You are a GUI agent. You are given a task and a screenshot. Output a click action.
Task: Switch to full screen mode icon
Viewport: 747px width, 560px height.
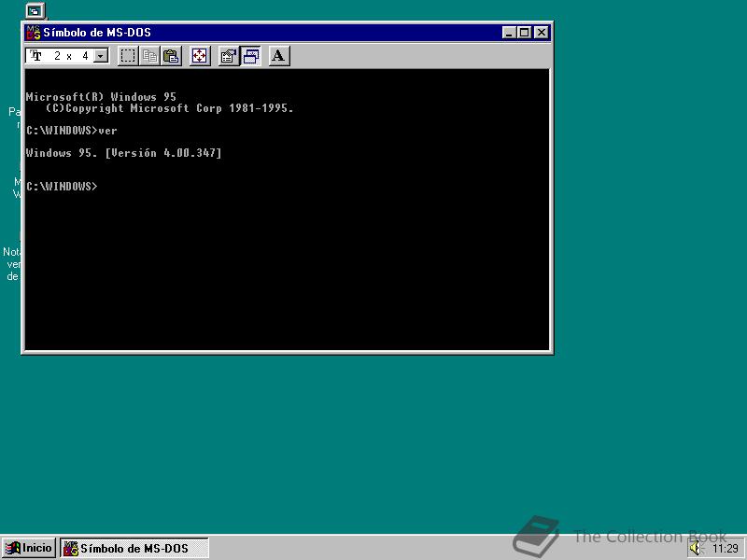coord(200,56)
